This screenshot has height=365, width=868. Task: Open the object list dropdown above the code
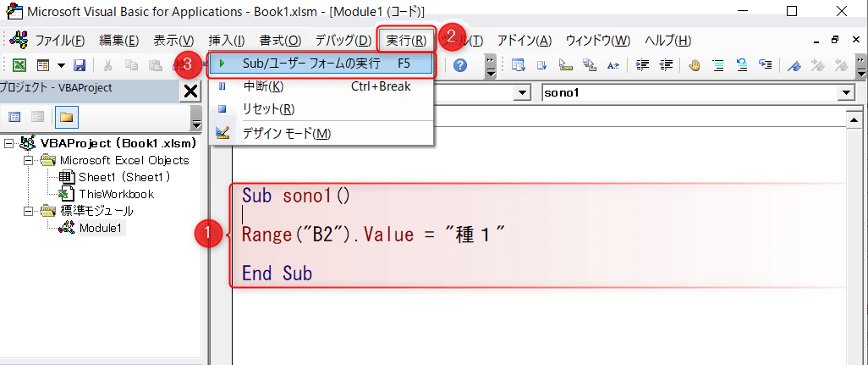521,93
